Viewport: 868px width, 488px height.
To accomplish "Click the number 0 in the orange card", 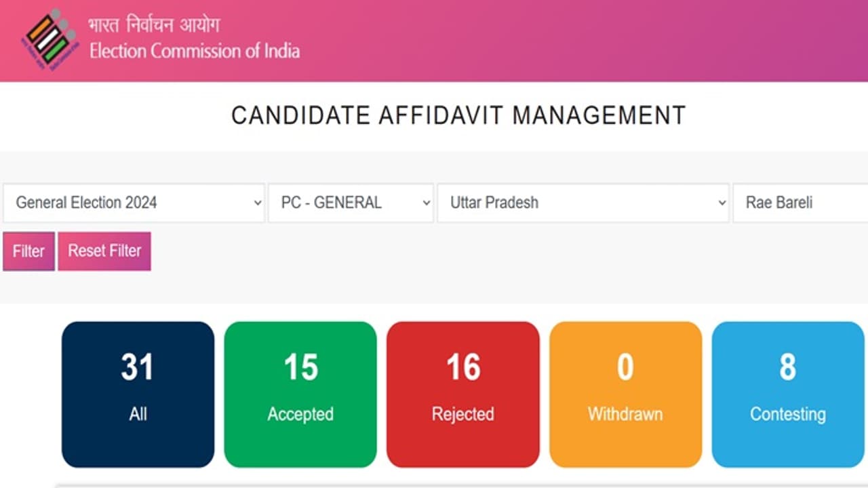I will tap(625, 367).
